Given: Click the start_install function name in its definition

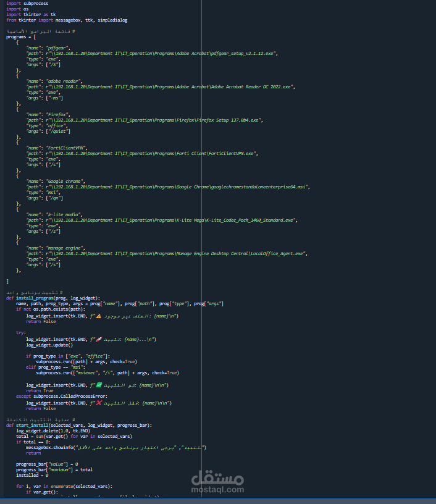Looking at the screenshot, I should coord(32,425).
